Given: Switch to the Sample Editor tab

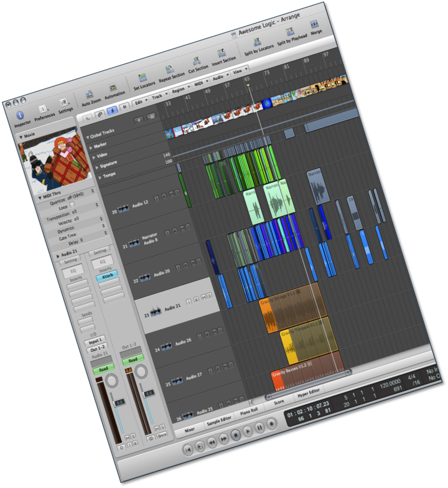Looking at the screenshot, I should click(x=219, y=420).
